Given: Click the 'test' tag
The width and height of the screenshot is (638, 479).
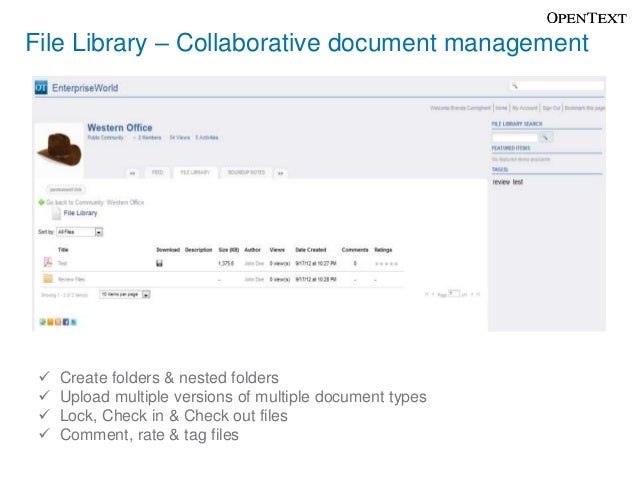Looking at the screenshot, I should pos(518,182).
